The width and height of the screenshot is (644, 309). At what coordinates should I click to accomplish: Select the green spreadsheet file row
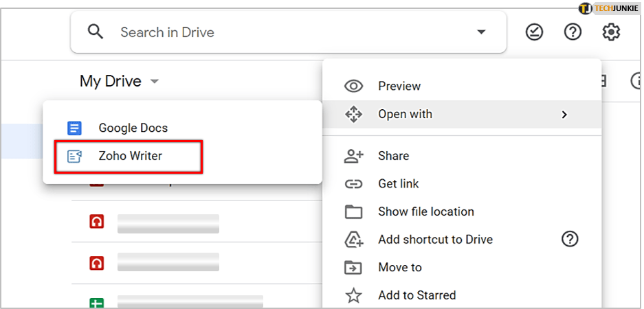point(190,301)
